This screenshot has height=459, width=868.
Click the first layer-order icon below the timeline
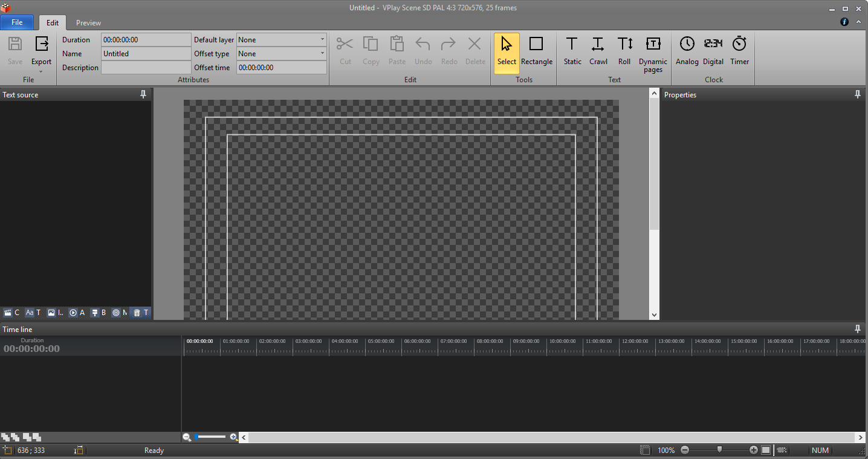click(x=5, y=437)
